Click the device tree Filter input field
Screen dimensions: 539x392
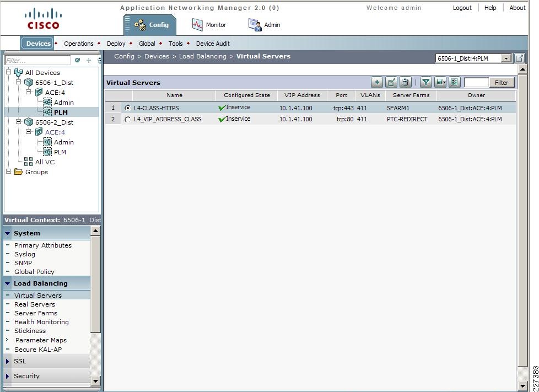click(37, 61)
